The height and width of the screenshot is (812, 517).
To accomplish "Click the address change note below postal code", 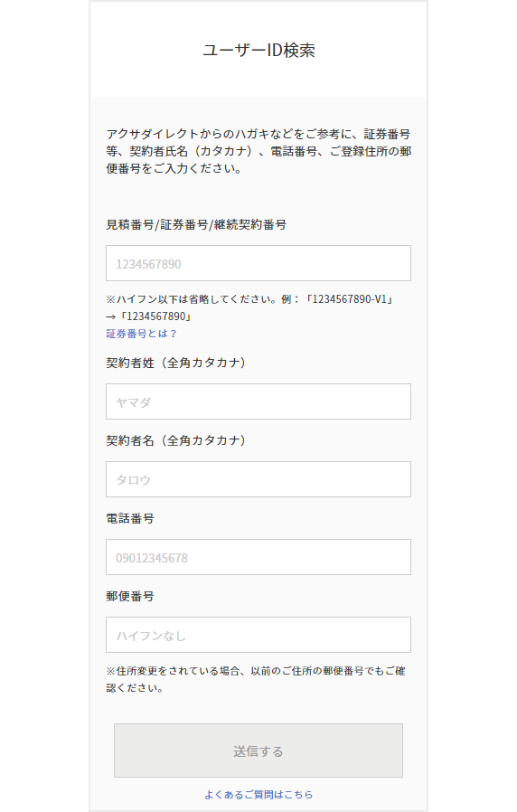I will [x=256, y=679].
